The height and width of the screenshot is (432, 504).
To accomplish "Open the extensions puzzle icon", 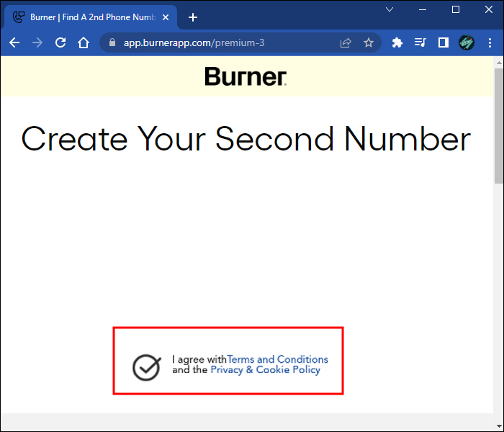I will [x=397, y=42].
